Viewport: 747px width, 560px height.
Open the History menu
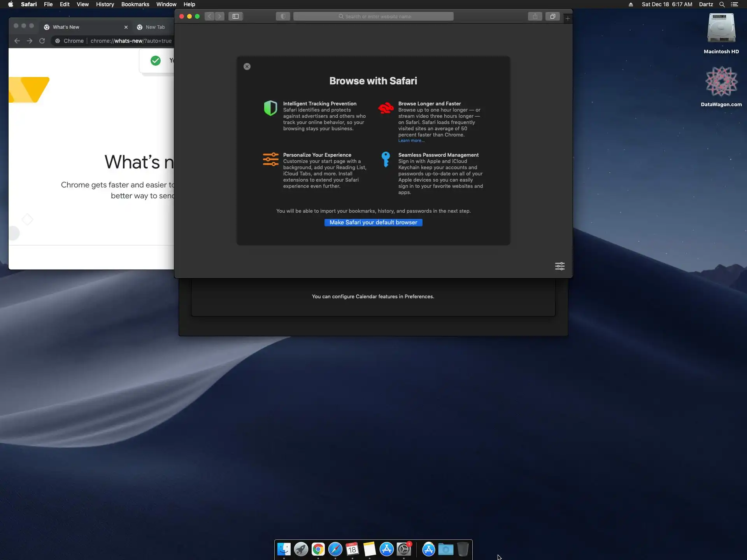105,4
